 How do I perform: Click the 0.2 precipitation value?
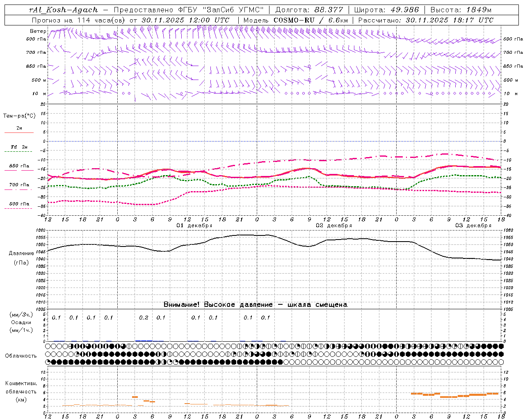click(x=144, y=317)
